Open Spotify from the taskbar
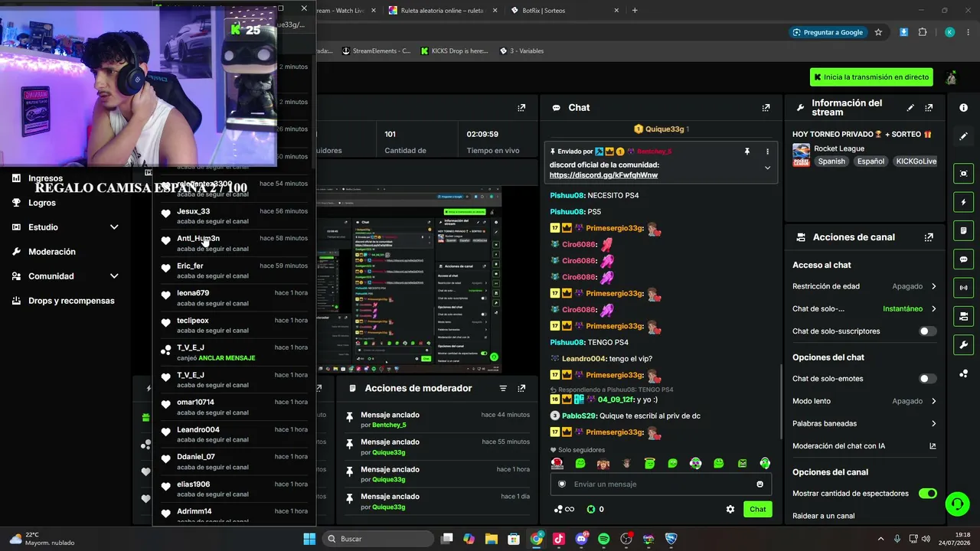 603,539
